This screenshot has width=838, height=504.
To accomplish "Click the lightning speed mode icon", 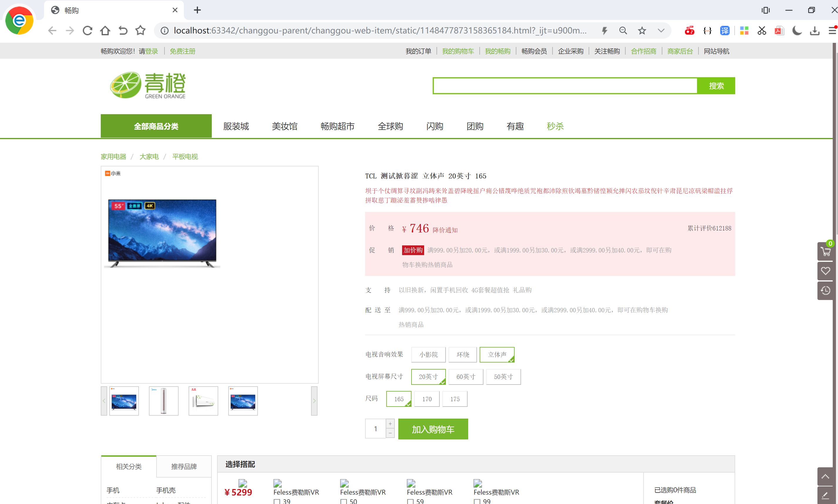I will click(604, 31).
